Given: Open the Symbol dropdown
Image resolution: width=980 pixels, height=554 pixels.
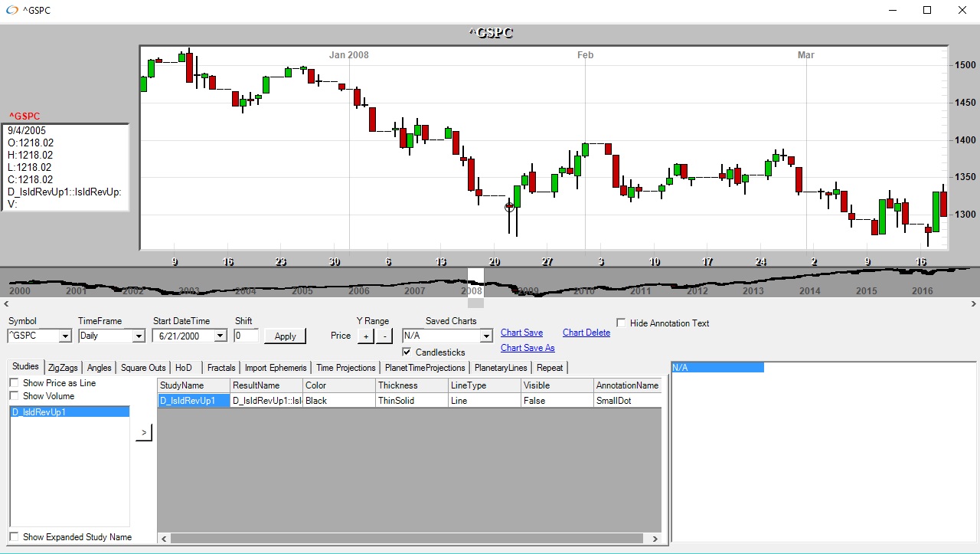Looking at the screenshot, I should pyautogui.click(x=64, y=336).
